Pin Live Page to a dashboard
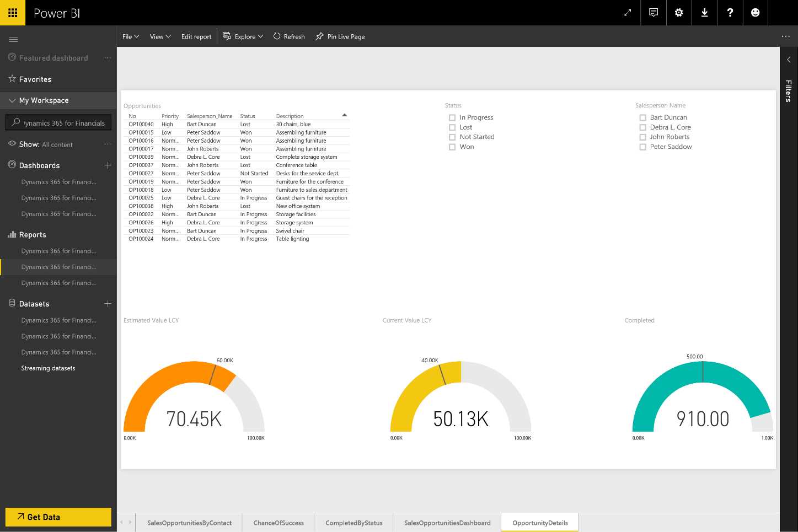The width and height of the screenshot is (798, 532). pyautogui.click(x=340, y=36)
